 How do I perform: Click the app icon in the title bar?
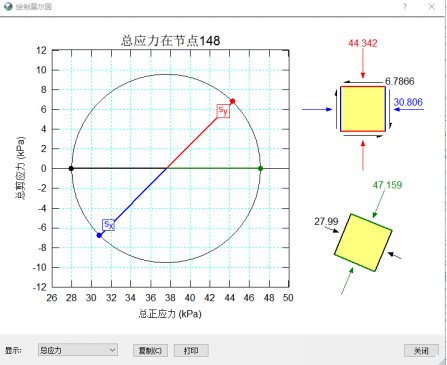coord(8,7)
